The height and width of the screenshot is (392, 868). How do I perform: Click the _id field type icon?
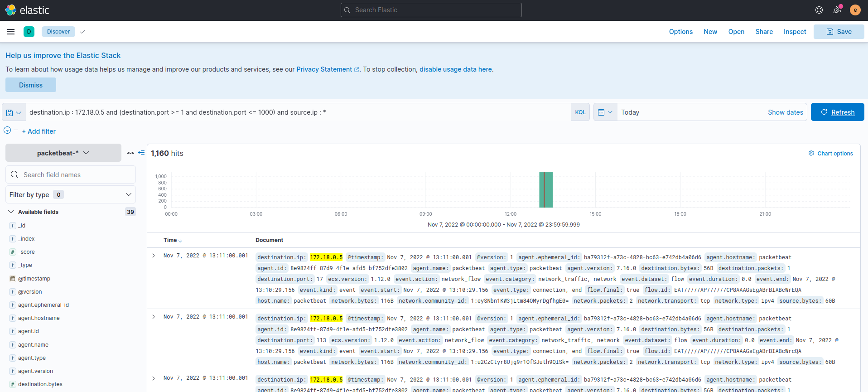point(13,226)
